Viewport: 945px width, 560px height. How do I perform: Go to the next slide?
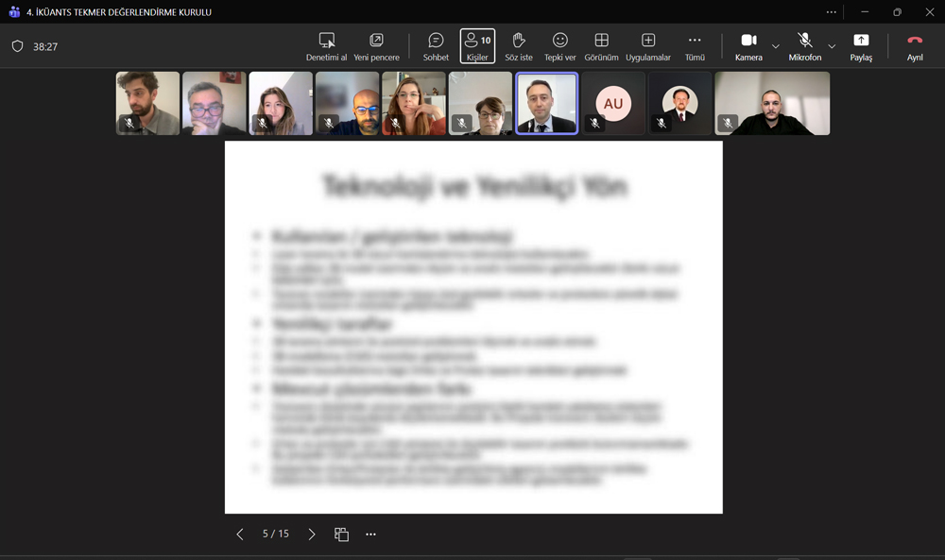(312, 535)
